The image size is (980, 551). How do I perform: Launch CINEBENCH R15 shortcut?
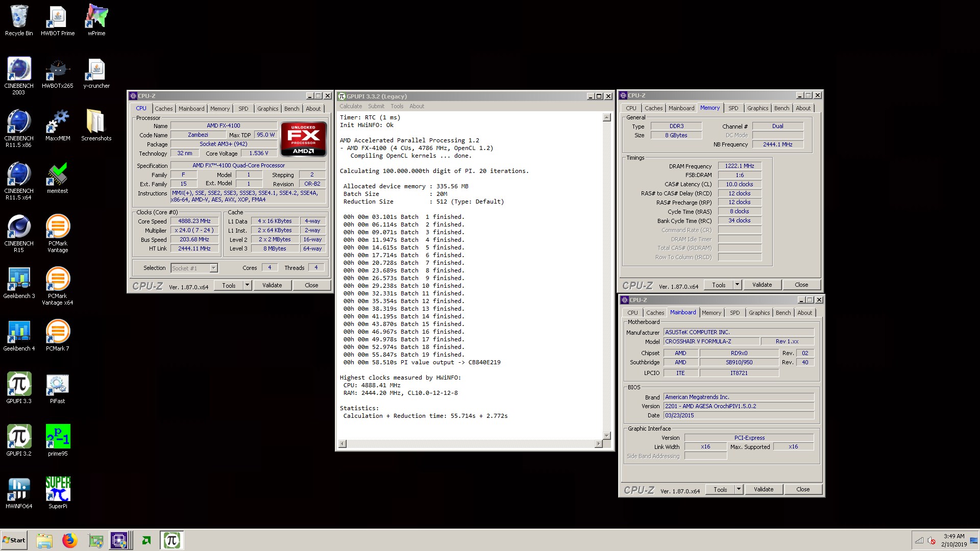(19, 234)
